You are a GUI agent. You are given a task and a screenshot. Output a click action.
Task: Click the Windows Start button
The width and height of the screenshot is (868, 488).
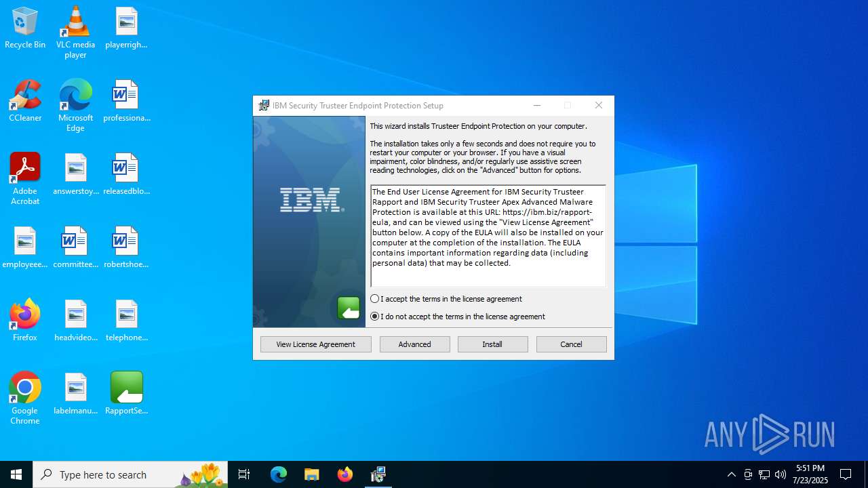pos(16,474)
